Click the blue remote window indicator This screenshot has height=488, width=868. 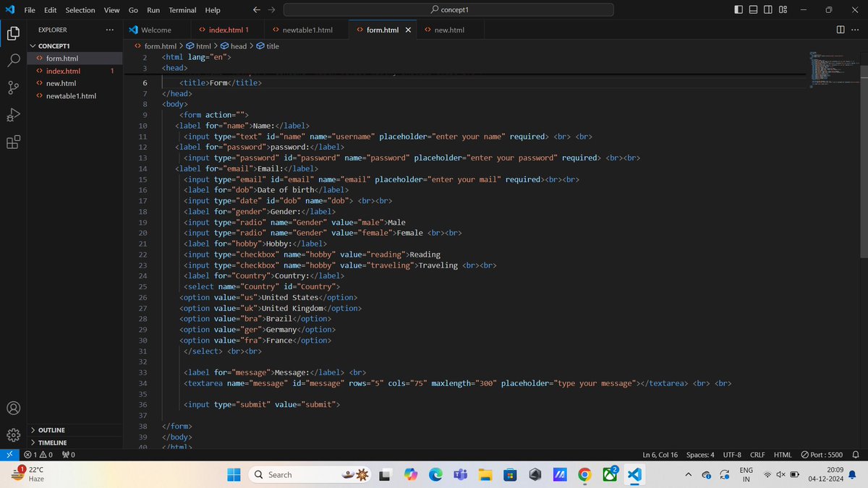pyautogui.click(x=9, y=455)
